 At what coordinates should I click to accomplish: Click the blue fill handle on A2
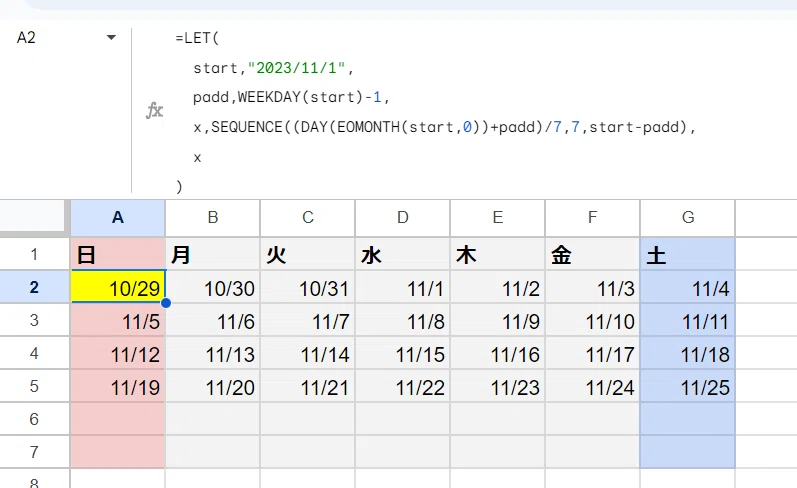tap(166, 303)
